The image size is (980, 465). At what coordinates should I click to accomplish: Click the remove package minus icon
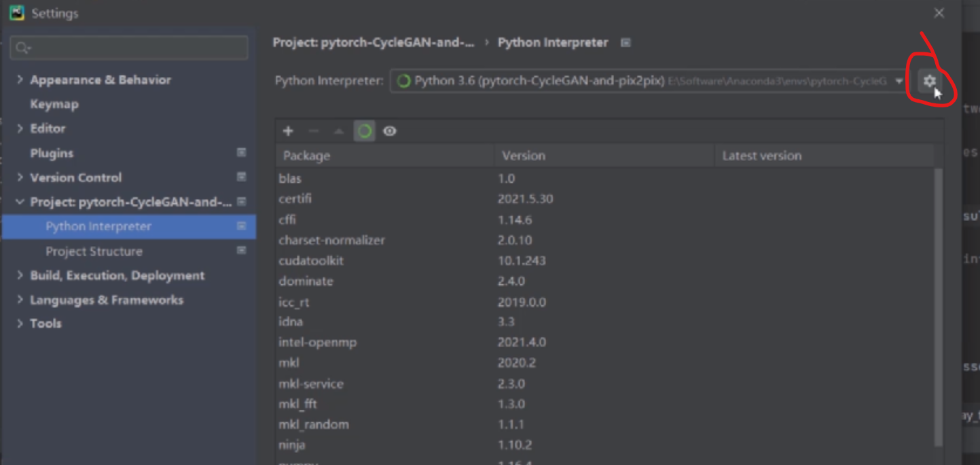[313, 131]
